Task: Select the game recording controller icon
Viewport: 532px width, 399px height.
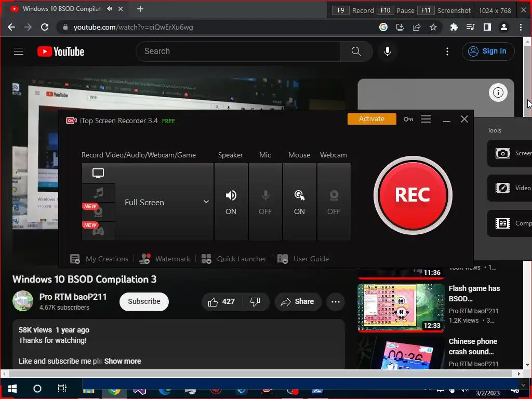Action: point(98,231)
